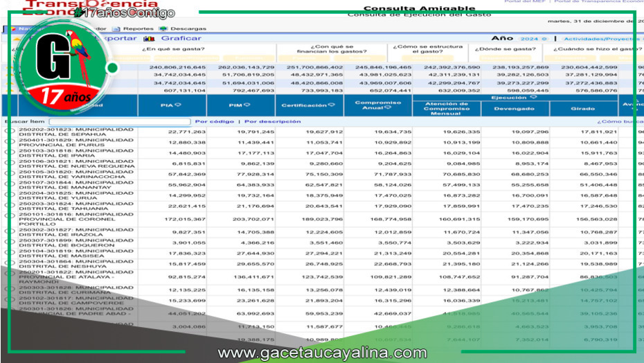Viewport: 644px width, 363px height.
Task: Select radio for Municipalidad Distrital de Sepahua
Action: coord(10,132)
